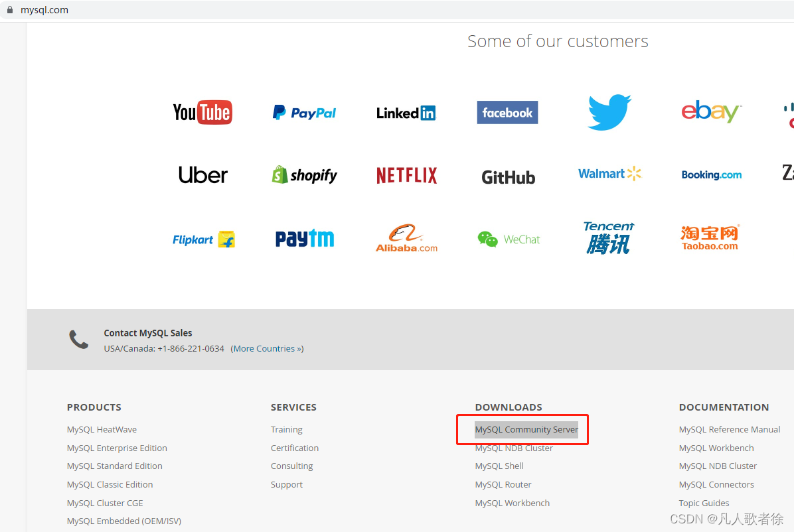Click the YouTube customer logo
The width and height of the screenshot is (794, 532).
(x=202, y=112)
